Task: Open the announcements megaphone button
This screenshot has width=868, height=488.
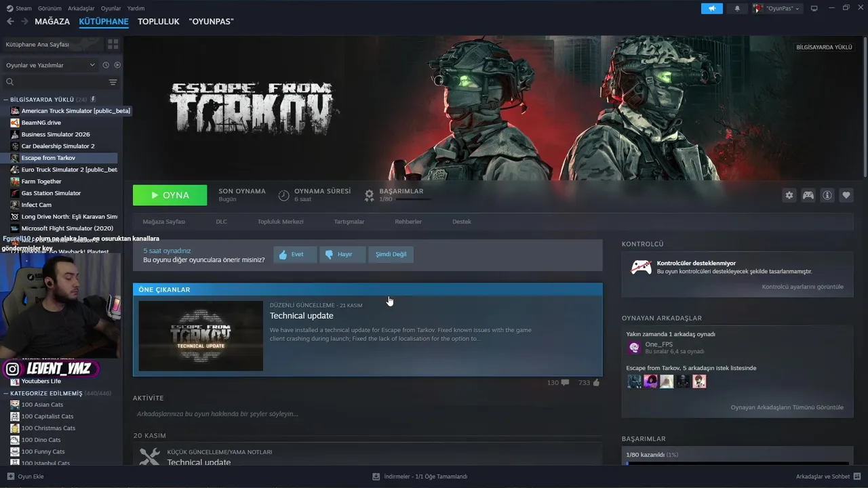Action: [x=711, y=9]
